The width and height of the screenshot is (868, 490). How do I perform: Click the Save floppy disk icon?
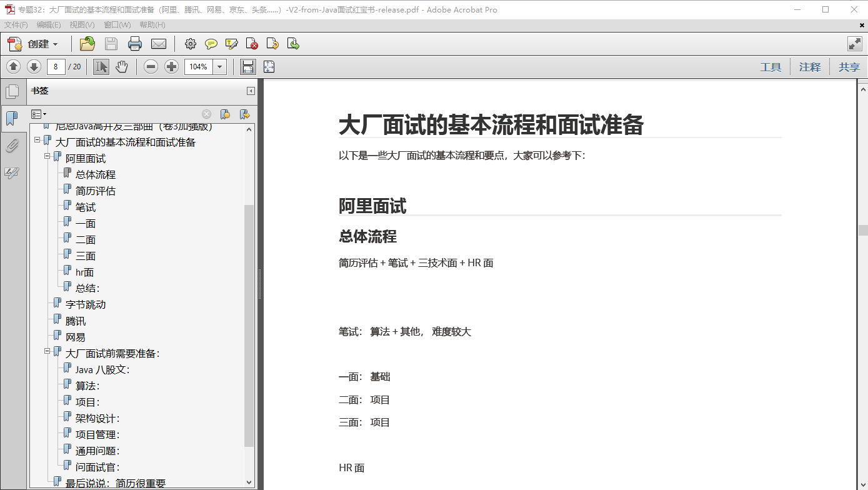pos(111,44)
